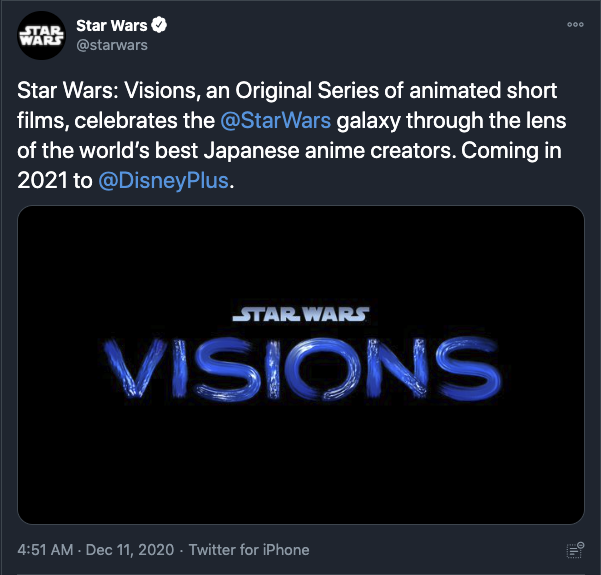This screenshot has height=575, width=601.
Task: Click the Star Wars logo inside the image
Action: coord(300,315)
